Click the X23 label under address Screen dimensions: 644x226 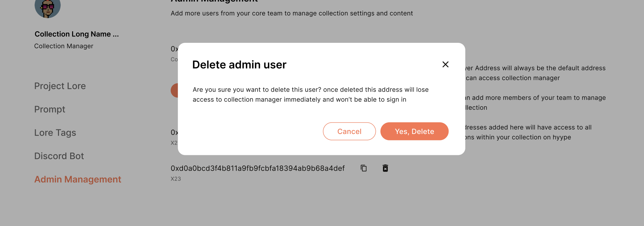click(x=176, y=179)
